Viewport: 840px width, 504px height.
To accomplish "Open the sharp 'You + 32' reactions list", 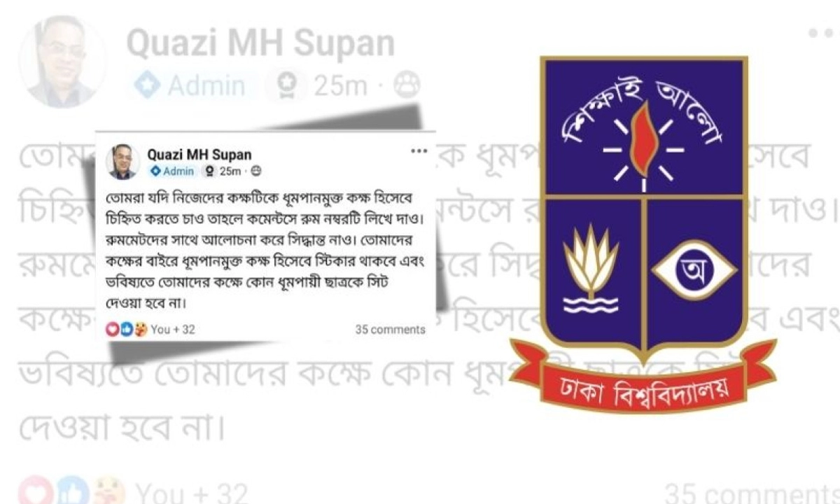I will (x=173, y=329).
